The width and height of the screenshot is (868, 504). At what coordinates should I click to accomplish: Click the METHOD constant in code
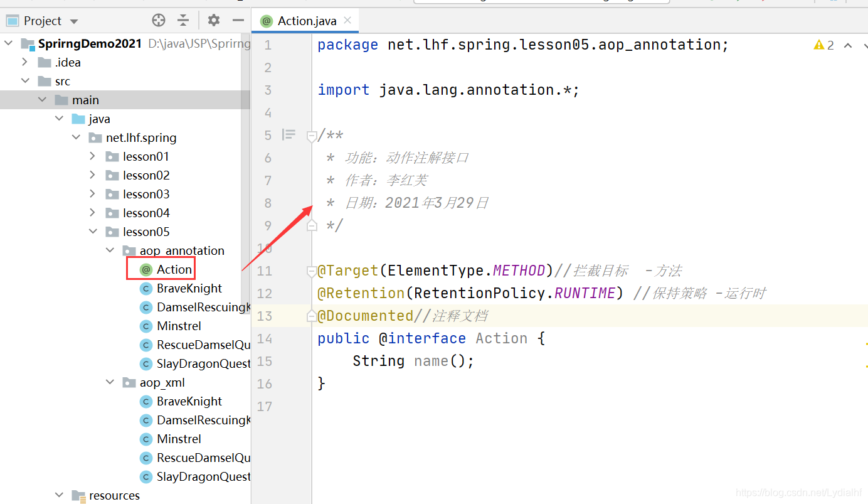(x=519, y=271)
